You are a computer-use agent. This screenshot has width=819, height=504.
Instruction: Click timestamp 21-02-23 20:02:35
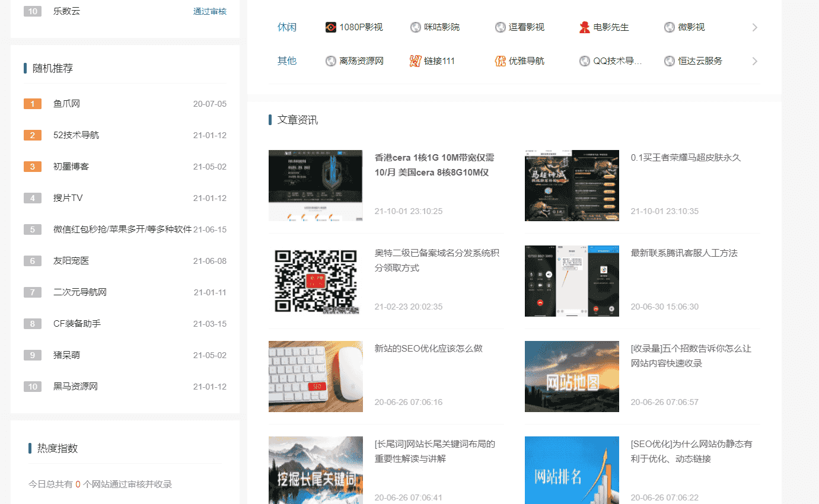point(409,307)
